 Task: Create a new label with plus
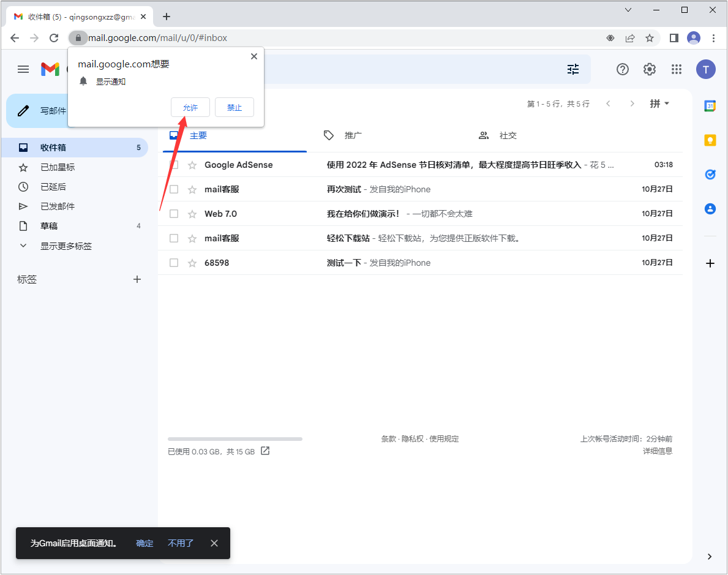[x=137, y=279]
